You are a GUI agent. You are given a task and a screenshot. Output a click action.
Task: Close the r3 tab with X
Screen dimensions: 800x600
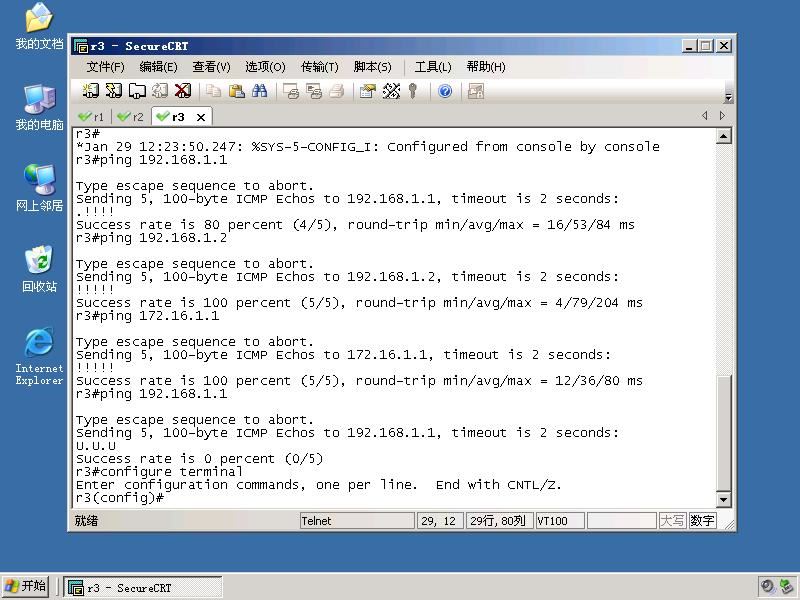201,117
